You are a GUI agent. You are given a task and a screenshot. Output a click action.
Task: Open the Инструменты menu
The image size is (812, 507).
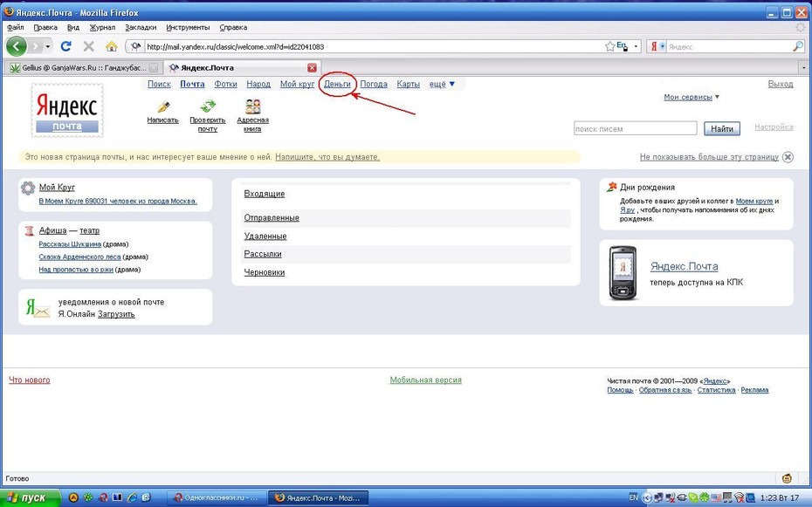[188, 27]
